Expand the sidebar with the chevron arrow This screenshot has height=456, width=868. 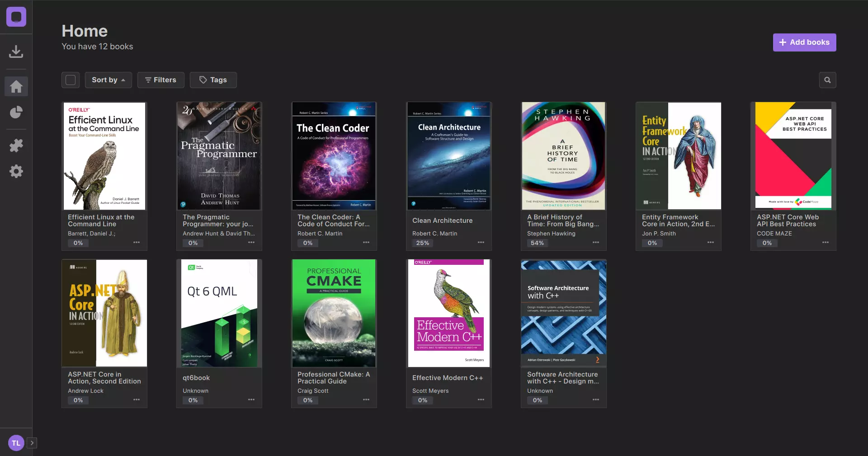pyautogui.click(x=32, y=443)
